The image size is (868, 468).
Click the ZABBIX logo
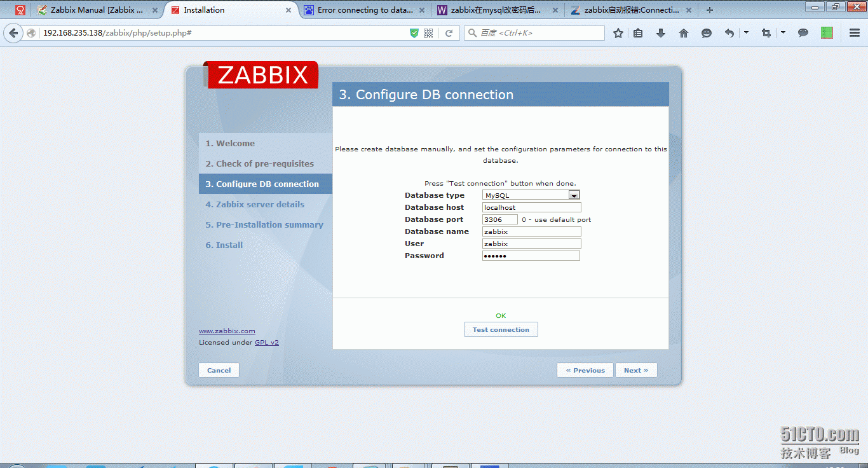click(x=261, y=75)
